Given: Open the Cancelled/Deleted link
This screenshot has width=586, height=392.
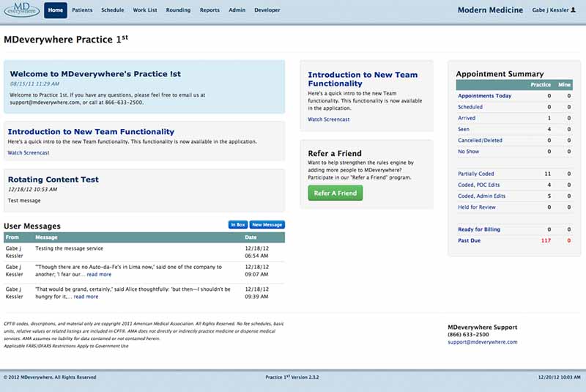Looking at the screenshot, I should (481, 141).
